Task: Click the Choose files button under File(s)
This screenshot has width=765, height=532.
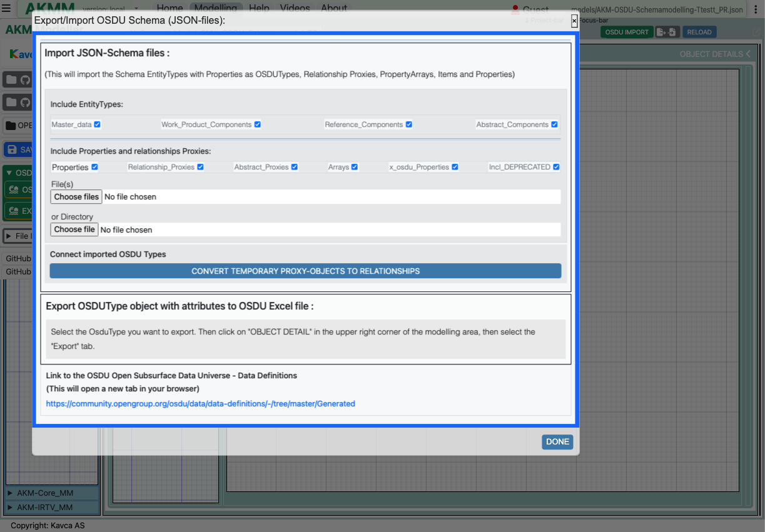Action: click(x=76, y=197)
